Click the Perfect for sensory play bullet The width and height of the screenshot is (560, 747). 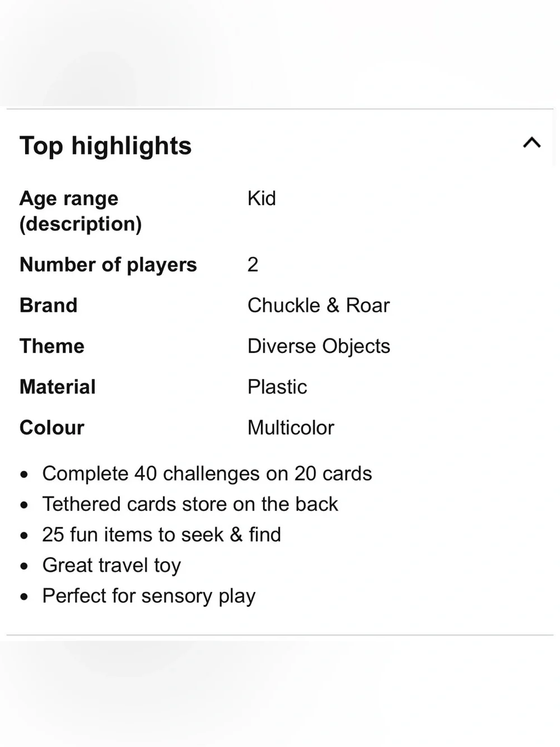(148, 596)
